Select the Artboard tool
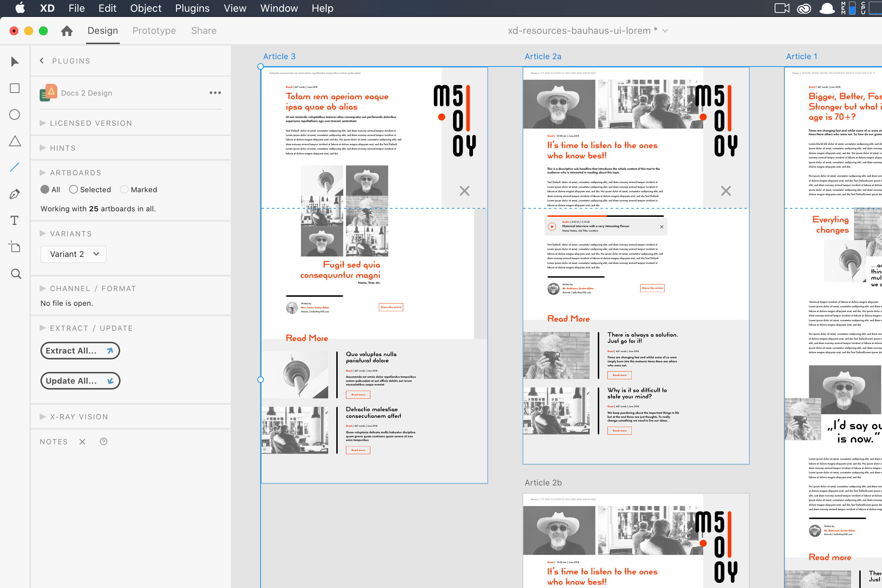 click(14, 247)
